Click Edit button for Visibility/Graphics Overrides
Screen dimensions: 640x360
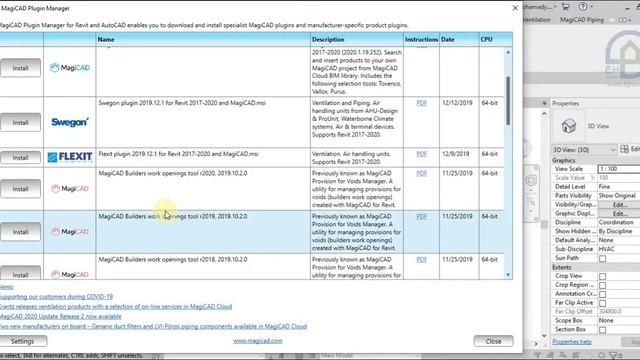(x=619, y=204)
